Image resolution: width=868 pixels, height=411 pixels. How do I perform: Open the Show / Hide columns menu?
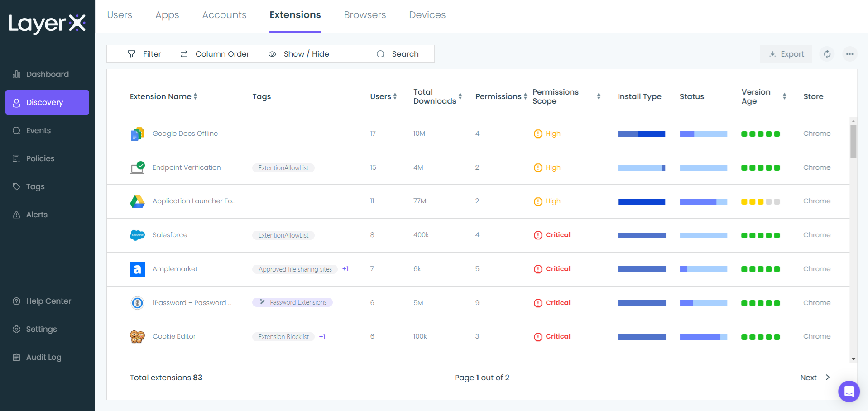[299, 54]
